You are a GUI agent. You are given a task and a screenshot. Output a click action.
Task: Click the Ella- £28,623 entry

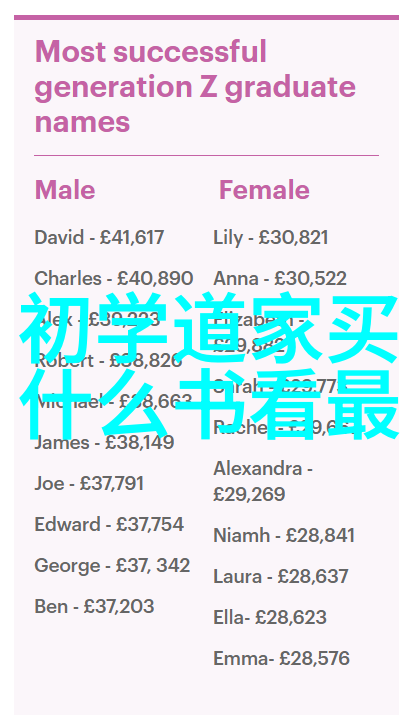[270, 617]
